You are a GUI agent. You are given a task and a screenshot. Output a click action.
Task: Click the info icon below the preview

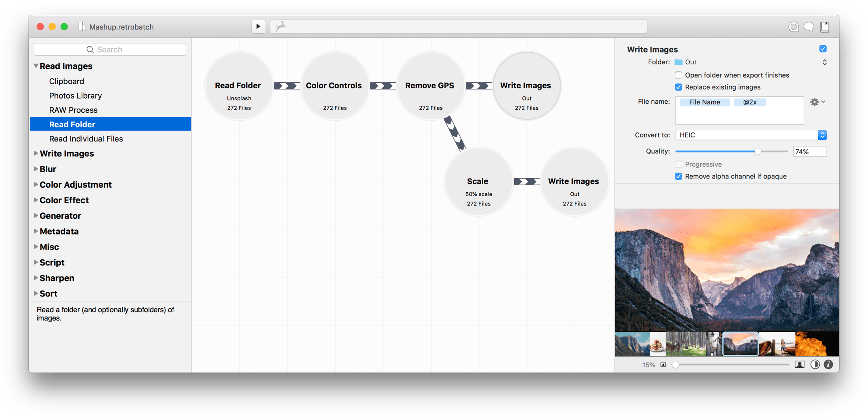(x=828, y=365)
